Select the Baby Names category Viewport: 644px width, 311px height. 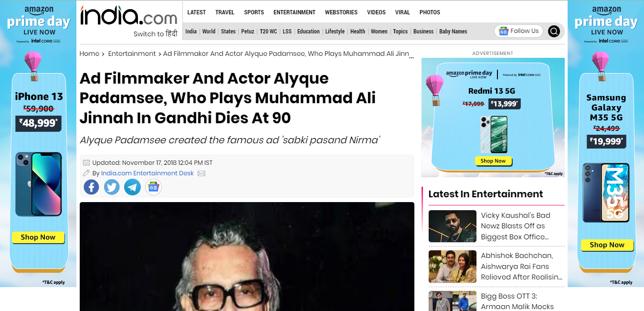[x=453, y=32]
